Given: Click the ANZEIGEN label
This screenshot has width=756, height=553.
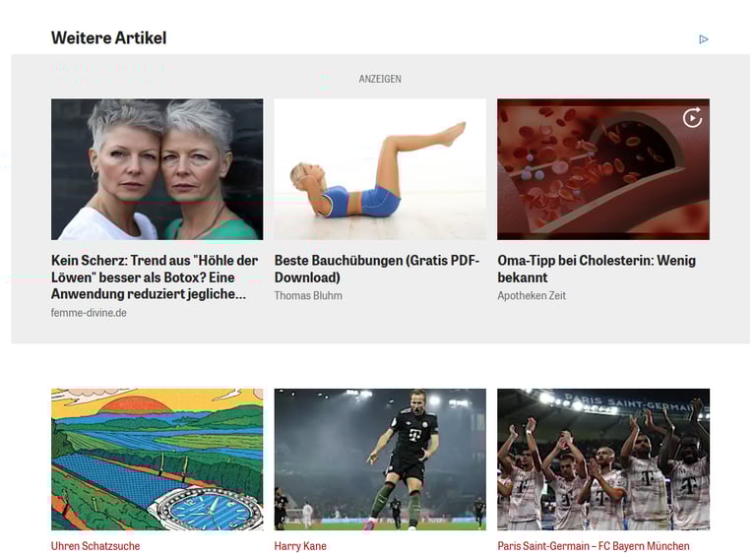Looking at the screenshot, I should [x=380, y=79].
